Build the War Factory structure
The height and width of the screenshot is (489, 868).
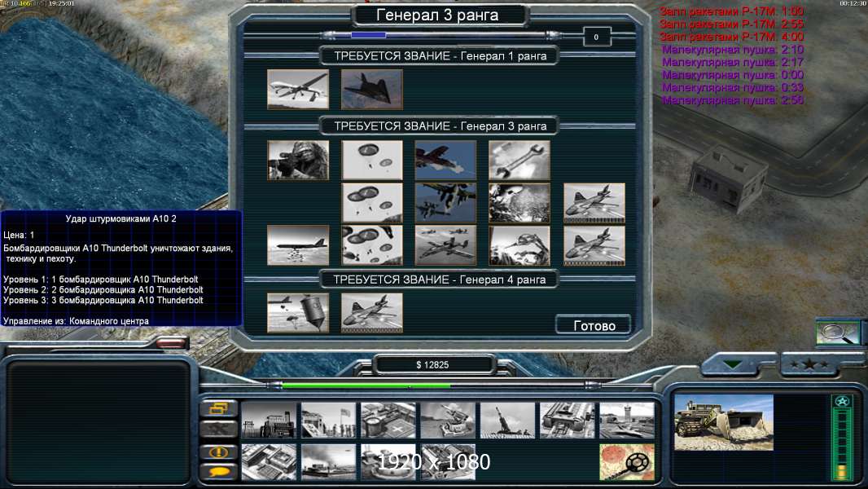pos(568,421)
